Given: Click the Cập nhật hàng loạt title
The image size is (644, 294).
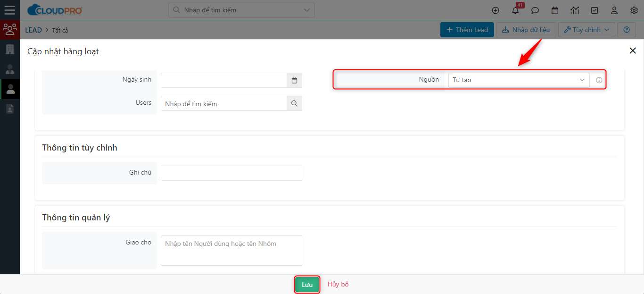Looking at the screenshot, I should coord(63,51).
